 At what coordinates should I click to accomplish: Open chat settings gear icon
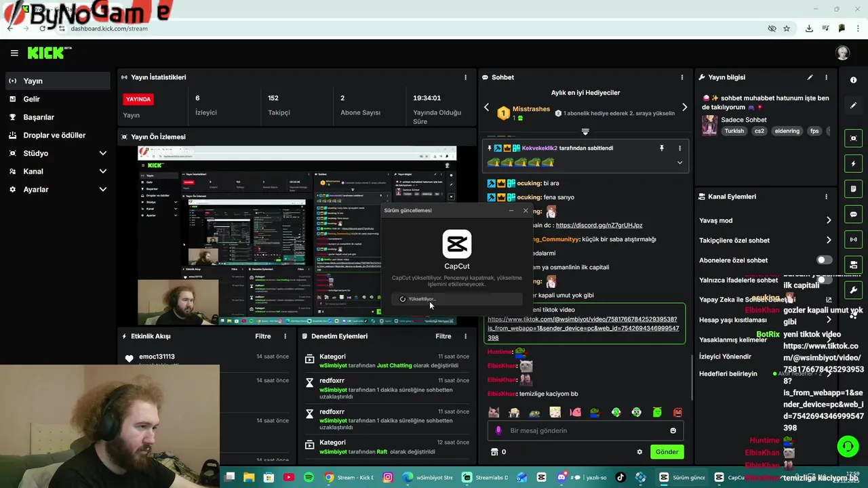coord(639,452)
